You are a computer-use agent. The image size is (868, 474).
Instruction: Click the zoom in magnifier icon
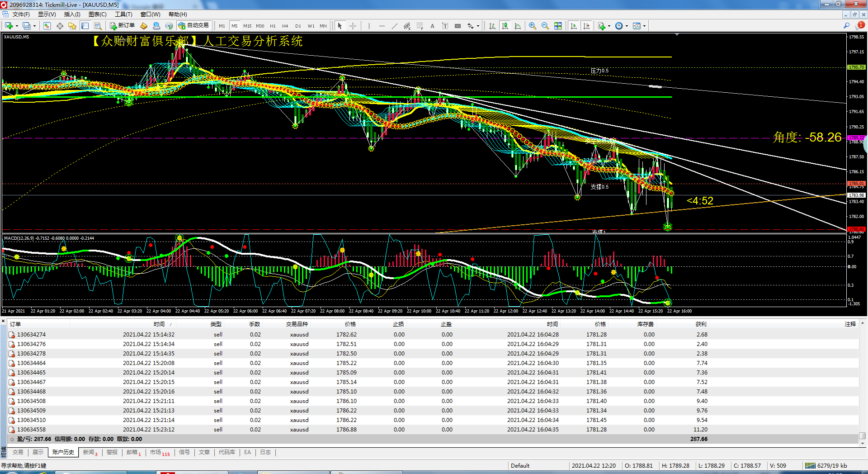pyautogui.click(x=532, y=26)
